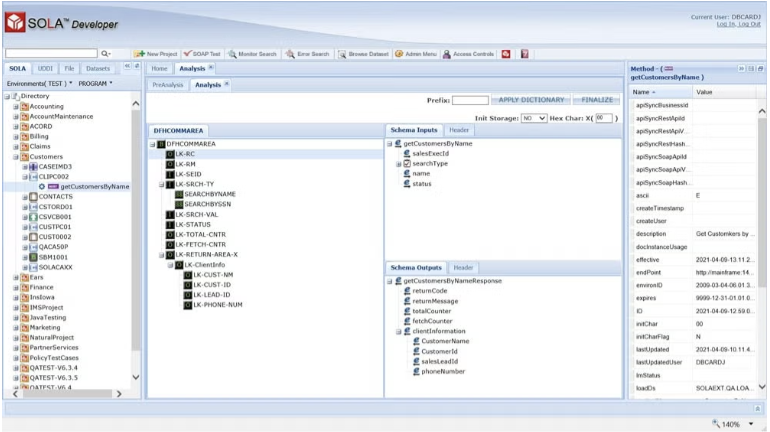Click the Prefix input field
The image size is (770, 432).
pyautogui.click(x=470, y=100)
